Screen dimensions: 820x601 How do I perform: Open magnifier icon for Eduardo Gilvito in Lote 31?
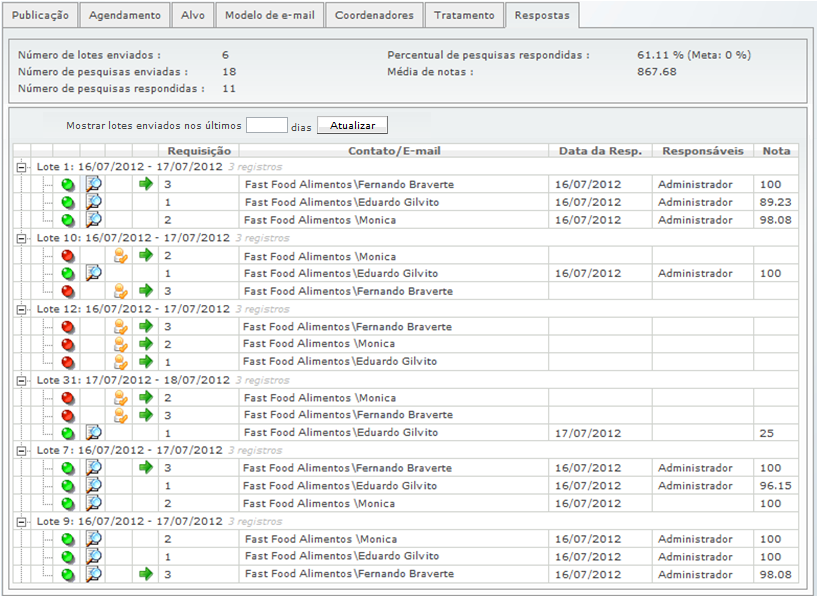[x=94, y=433]
